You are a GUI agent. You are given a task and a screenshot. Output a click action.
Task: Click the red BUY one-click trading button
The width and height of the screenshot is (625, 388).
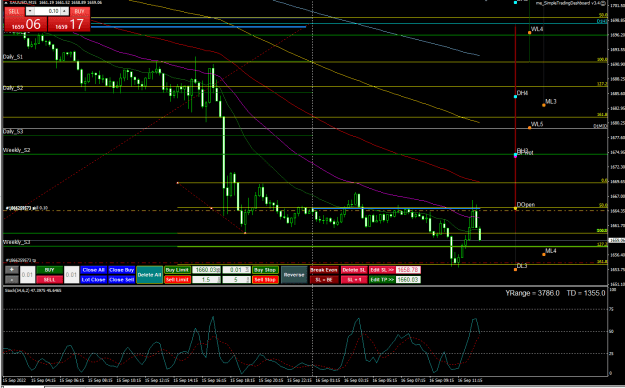tap(69, 24)
